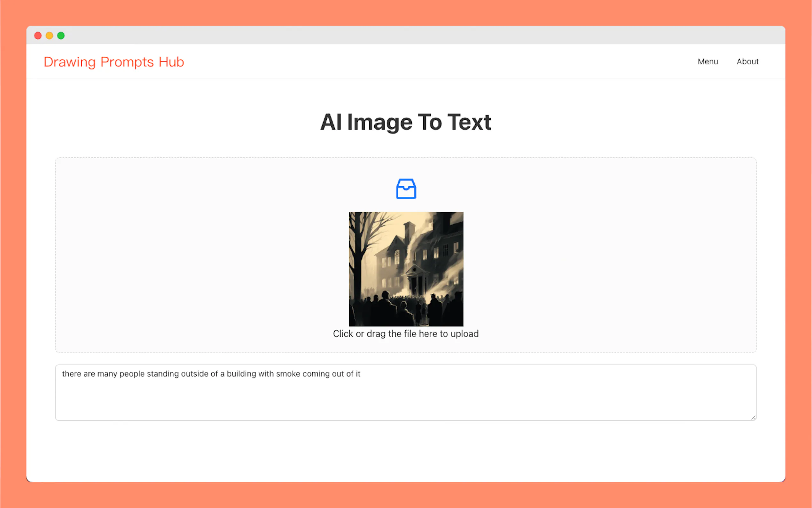Click the "AI Image To Text" page heading

pos(406,122)
